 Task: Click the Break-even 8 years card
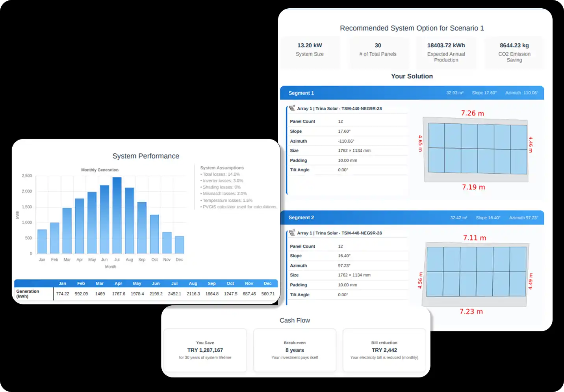pyautogui.click(x=295, y=350)
